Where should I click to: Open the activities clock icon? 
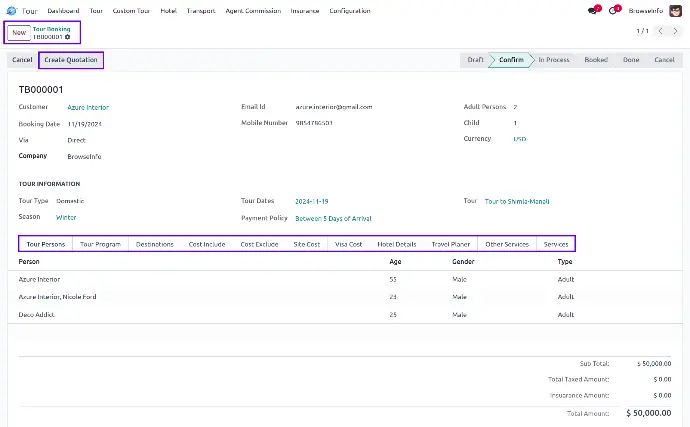click(614, 11)
